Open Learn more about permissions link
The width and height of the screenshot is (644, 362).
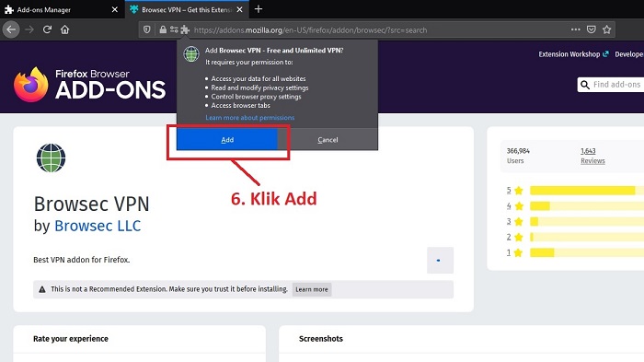(x=249, y=118)
